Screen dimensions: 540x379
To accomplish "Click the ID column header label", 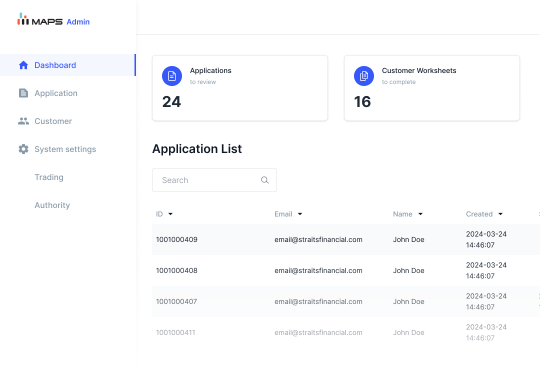I will (159, 214).
